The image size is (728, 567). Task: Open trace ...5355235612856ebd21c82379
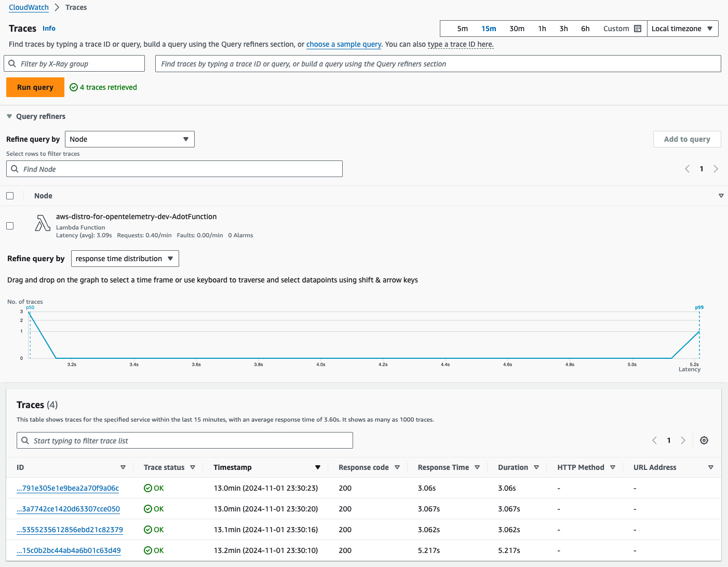tap(70, 530)
